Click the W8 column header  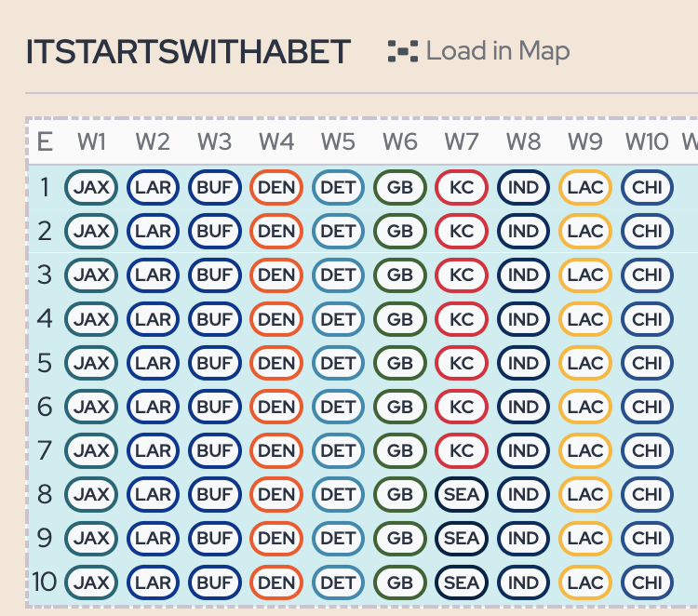tap(523, 142)
